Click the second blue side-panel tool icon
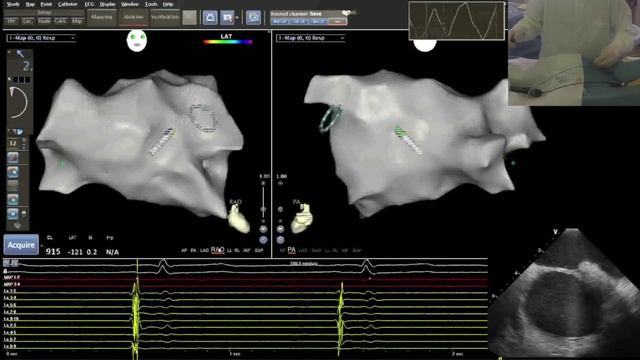The image size is (640, 360). (x=13, y=172)
